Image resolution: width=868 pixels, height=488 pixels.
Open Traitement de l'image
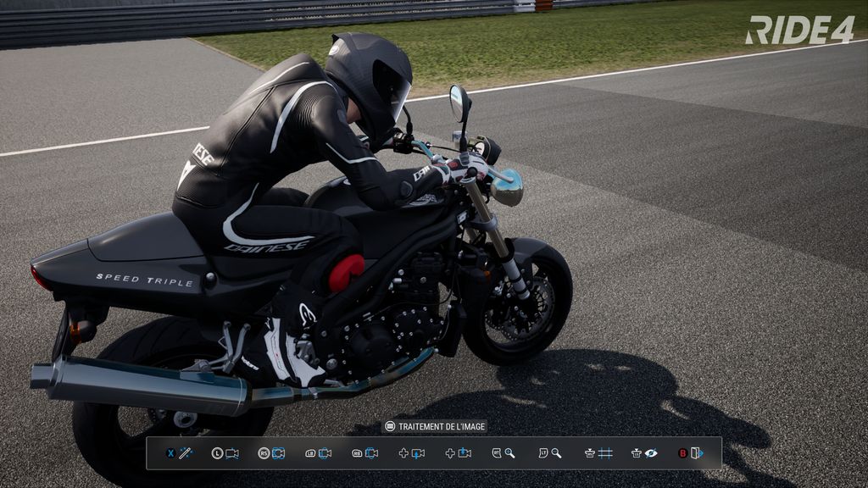tap(435, 427)
